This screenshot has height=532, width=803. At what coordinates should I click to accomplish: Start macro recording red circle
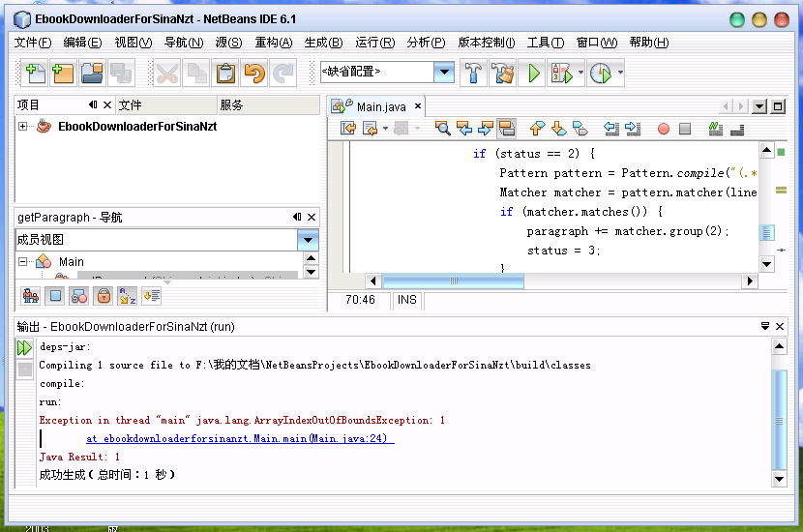(x=664, y=129)
